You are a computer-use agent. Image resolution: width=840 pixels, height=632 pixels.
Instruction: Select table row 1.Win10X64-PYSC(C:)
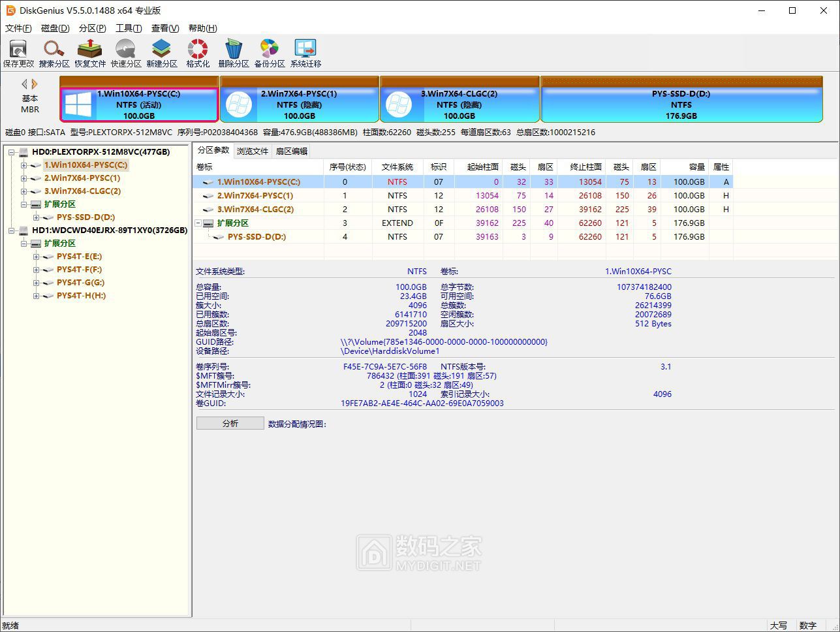(463, 182)
